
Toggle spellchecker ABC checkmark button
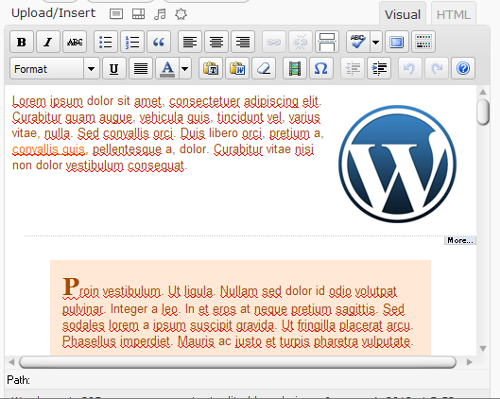coord(358,42)
